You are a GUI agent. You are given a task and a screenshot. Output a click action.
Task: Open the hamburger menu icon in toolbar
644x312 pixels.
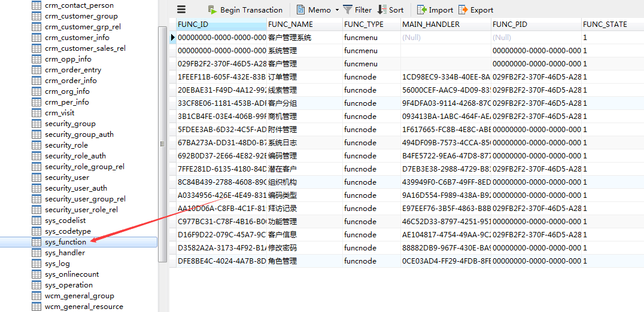click(x=182, y=10)
